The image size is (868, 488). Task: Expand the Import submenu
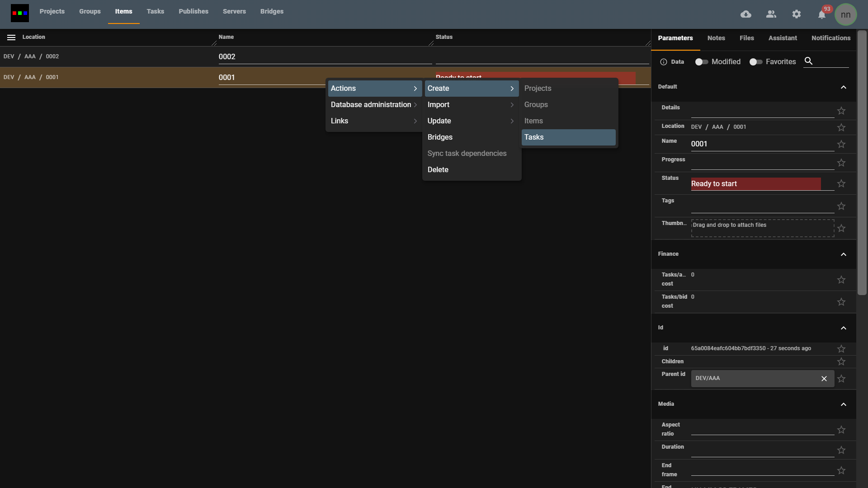470,104
